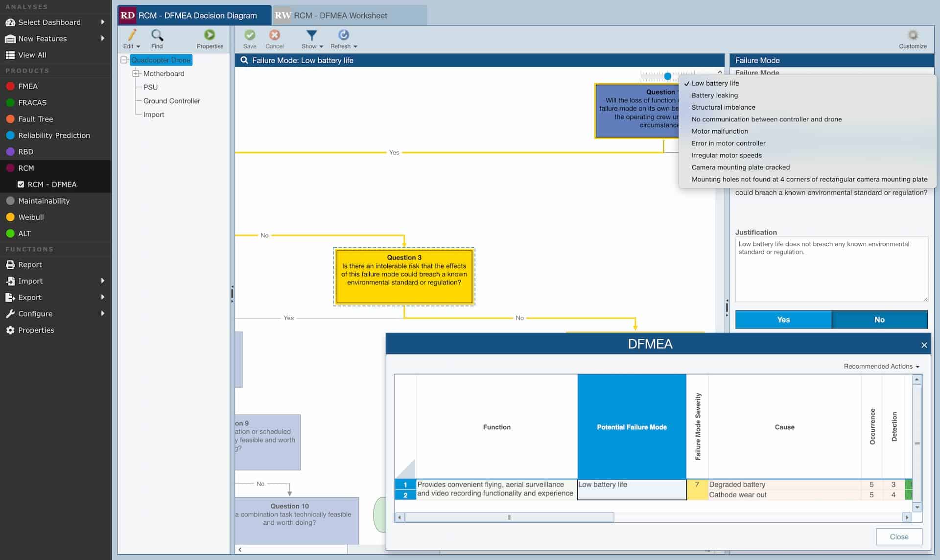Screen dimensions: 940x560
Task: Cancel the current edits
Action: (x=274, y=39)
